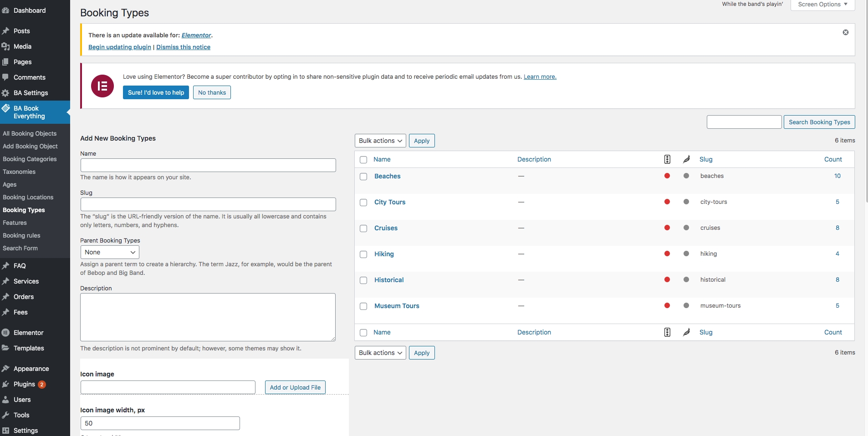Screen dimensions: 868x436
Task: Click the SEO score column header icon
Action: tap(667, 159)
